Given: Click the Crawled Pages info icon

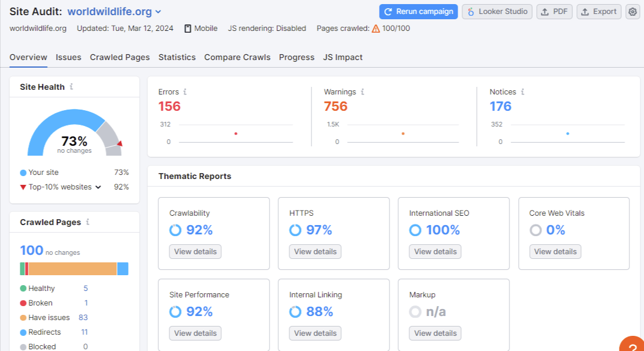Looking at the screenshot, I should tap(88, 222).
